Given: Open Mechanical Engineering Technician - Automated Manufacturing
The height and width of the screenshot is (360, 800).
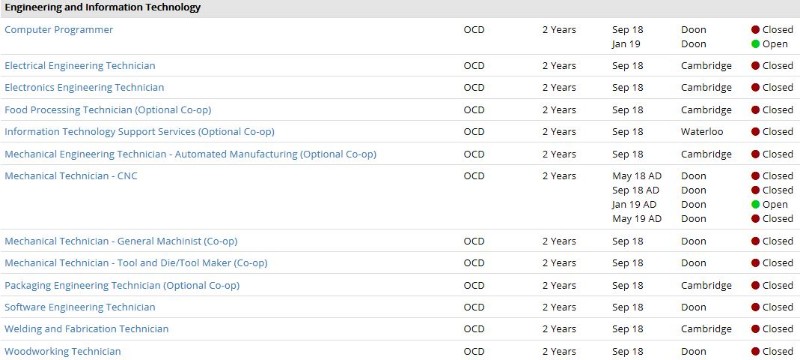Looking at the screenshot, I should (190, 154).
